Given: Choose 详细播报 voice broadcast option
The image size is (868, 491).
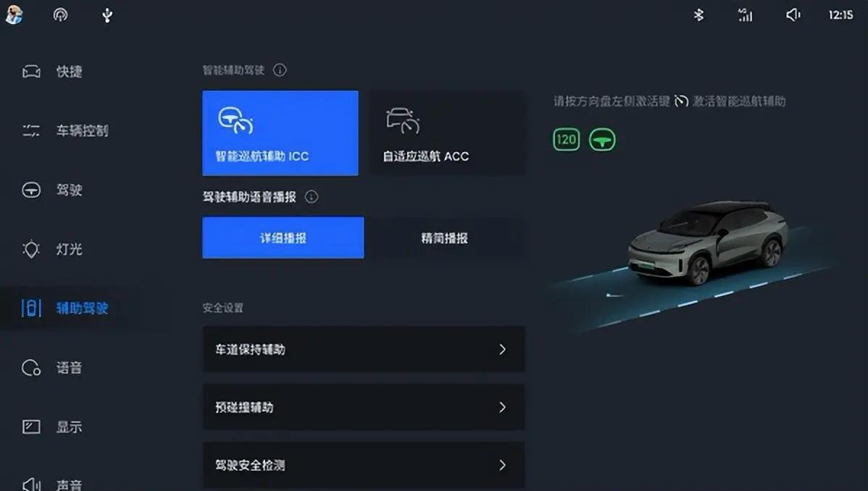Looking at the screenshot, I should [x=283, y=238].
